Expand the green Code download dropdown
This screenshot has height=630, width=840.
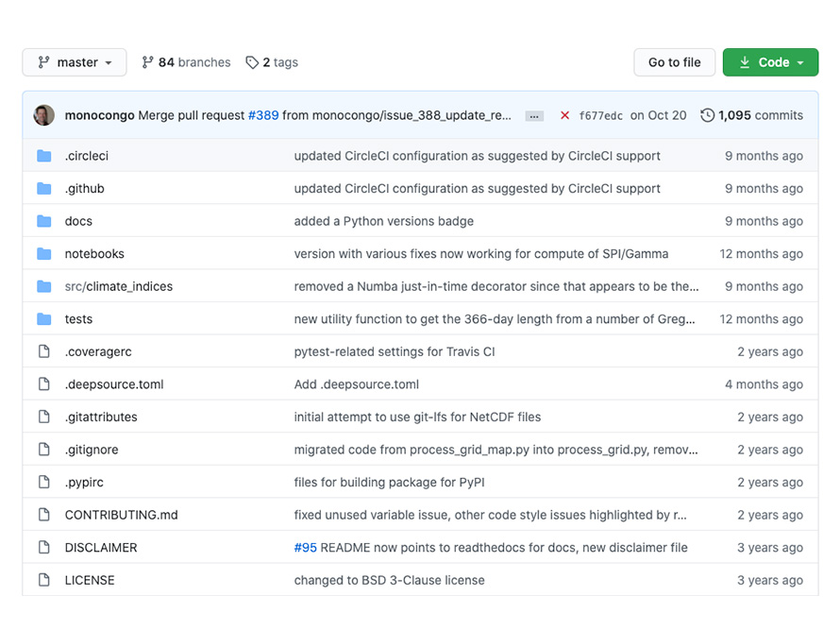(770, 62)
